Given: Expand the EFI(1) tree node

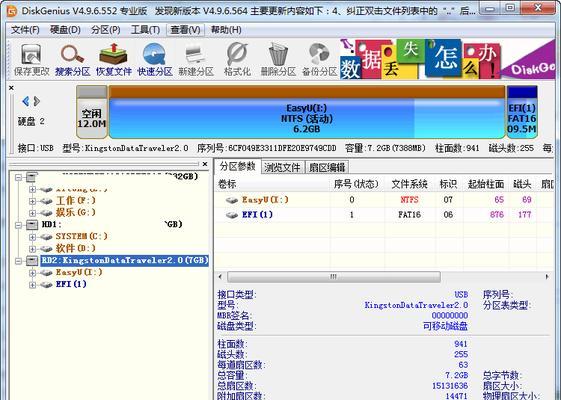Looking at the screenshot, I should coord(32,285).
